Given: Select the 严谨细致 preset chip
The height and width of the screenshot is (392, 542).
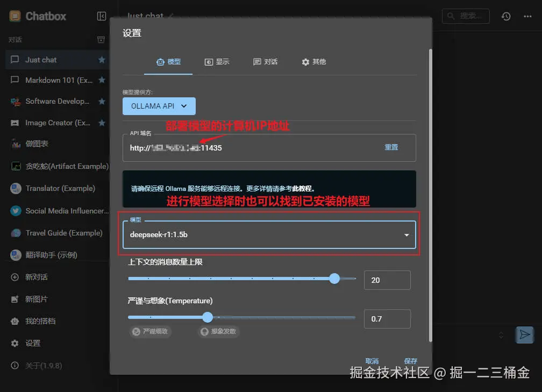Looking at the screenshot, I should click(151, 331).
